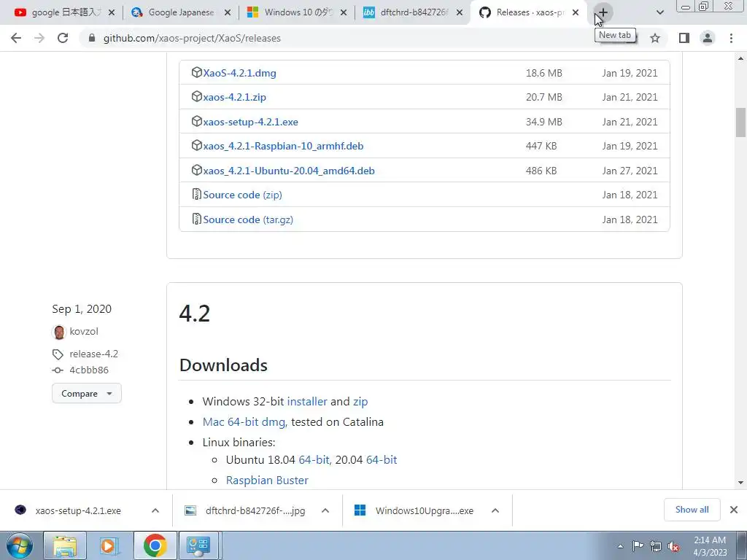
Task: Expand options for Windows10Upgrade download
Action: 495,510
